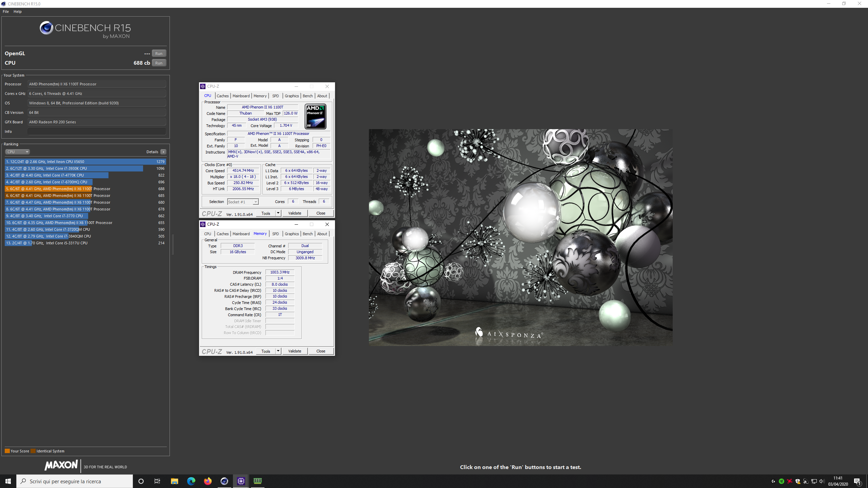Click the taskbar clock showing 11:41
This screenshot has width=868, height=488.
[838, 481]
